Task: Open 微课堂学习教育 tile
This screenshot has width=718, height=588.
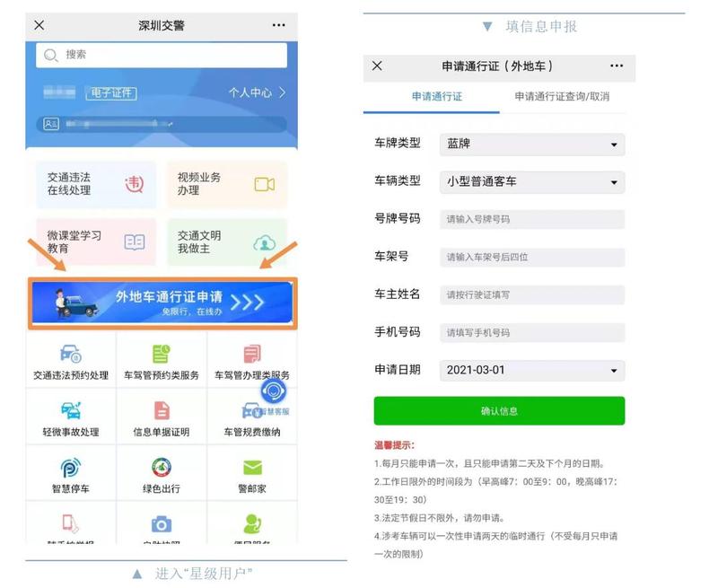Action: (95, 241)
